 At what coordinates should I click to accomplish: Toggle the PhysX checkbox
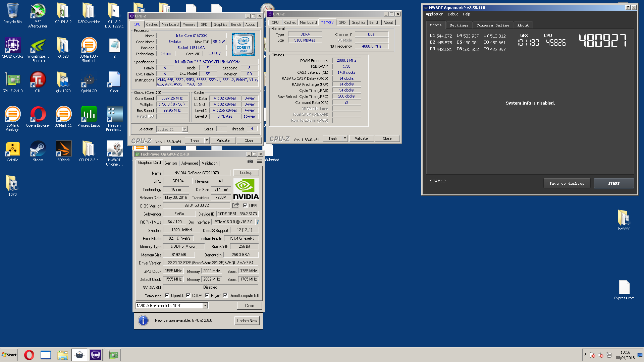click(x=207, y=296)
